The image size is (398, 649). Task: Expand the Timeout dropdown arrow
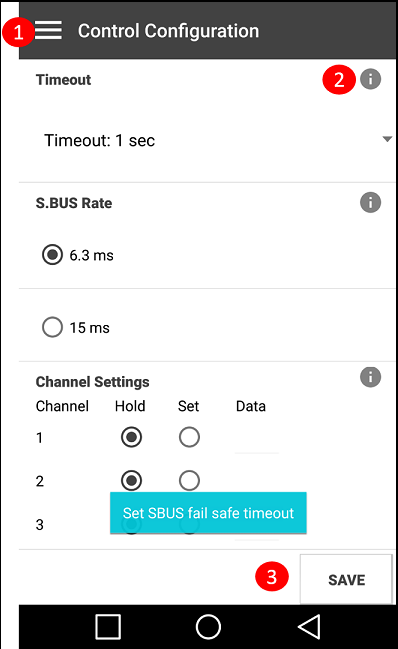387,139
